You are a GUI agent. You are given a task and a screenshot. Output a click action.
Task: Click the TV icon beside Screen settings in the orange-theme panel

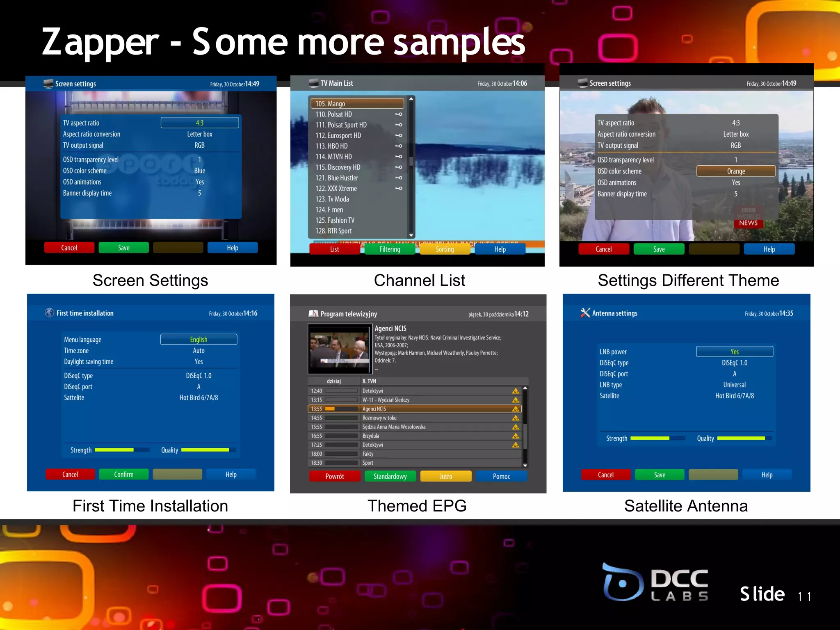pos(583,83)
